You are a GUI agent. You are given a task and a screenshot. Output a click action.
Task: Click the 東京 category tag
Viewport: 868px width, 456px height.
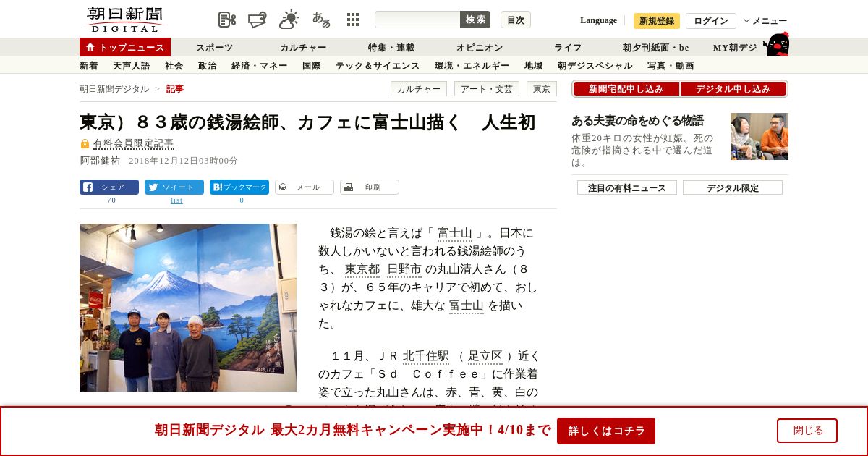click(x=542, y=89)
